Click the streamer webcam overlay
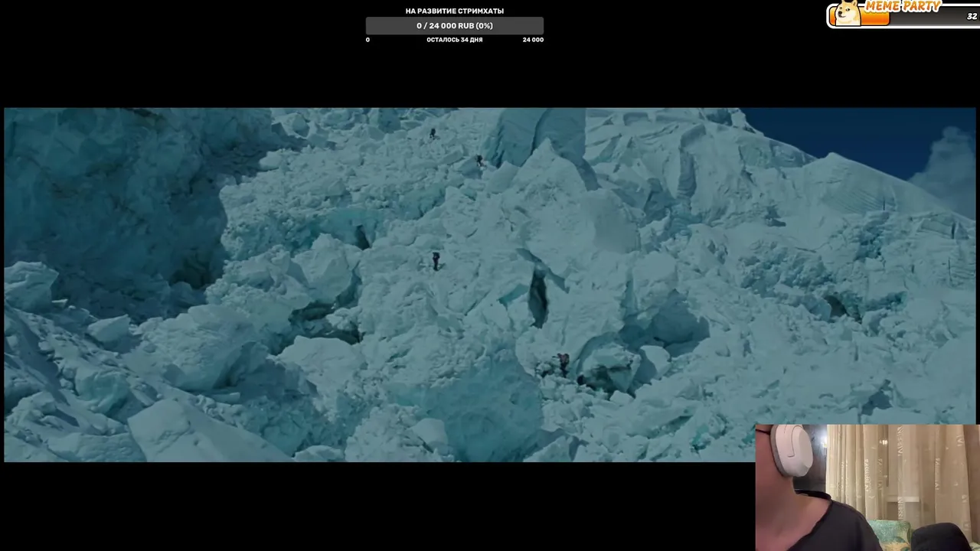Image resolution: width=980 pixels, height=551 pixels. point(867,487)
